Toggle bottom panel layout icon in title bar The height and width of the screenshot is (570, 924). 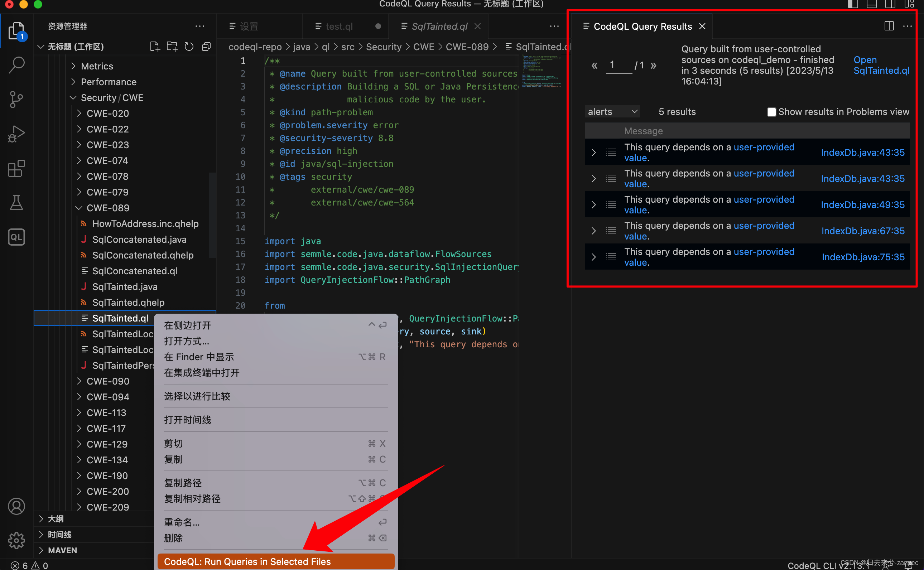[x=871, y=4]
